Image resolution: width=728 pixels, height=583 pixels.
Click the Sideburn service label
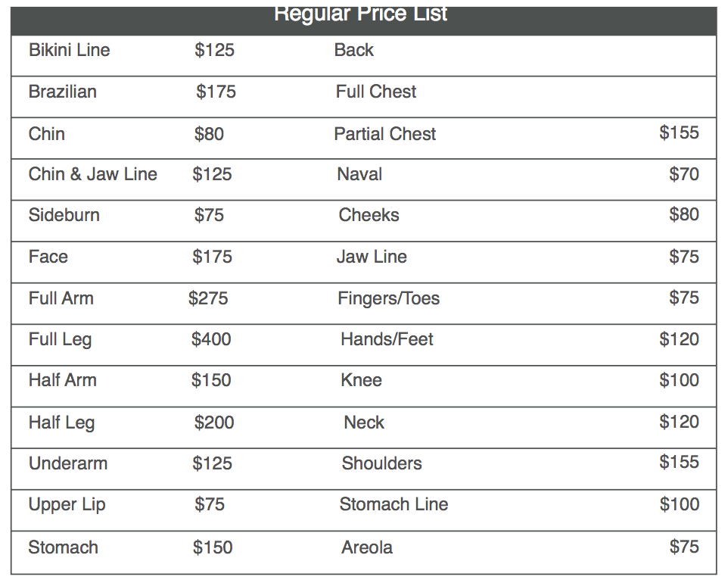tap(64, 215)
